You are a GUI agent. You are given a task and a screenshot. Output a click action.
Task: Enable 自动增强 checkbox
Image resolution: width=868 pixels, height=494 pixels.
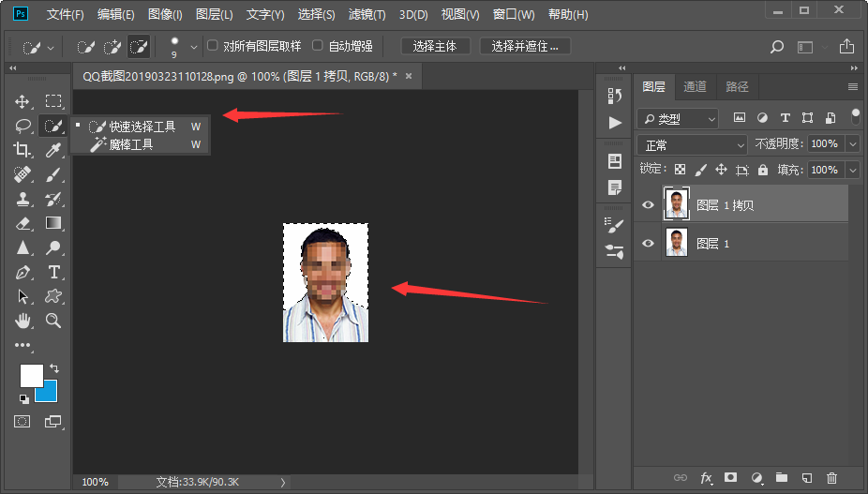[x=318, y=46]
